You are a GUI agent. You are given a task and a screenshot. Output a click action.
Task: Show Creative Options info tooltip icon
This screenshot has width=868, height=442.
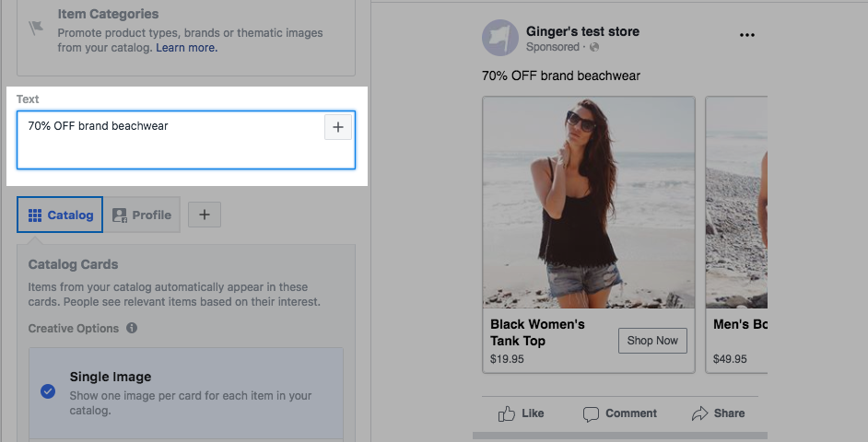tap(132, 329)
